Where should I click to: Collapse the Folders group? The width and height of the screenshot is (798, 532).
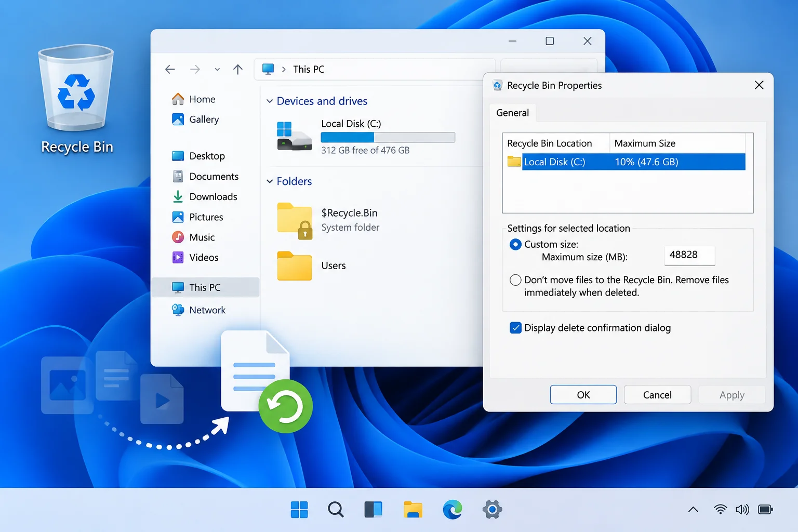click(270, 181)
